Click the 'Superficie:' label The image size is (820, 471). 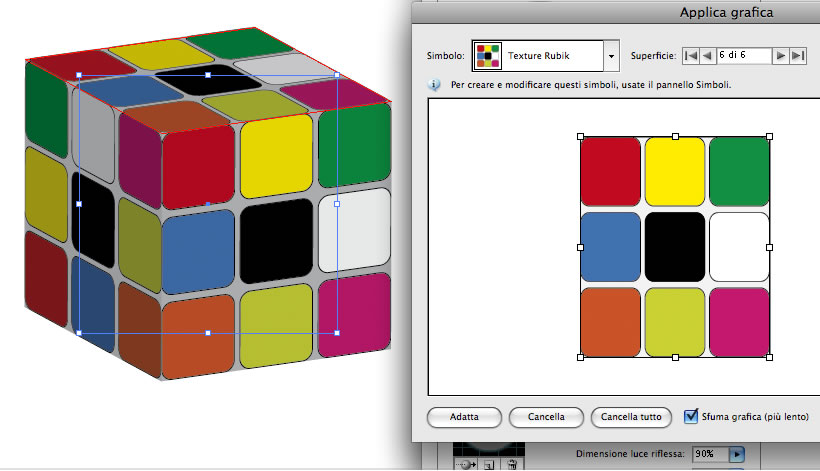tap(653, 55)
